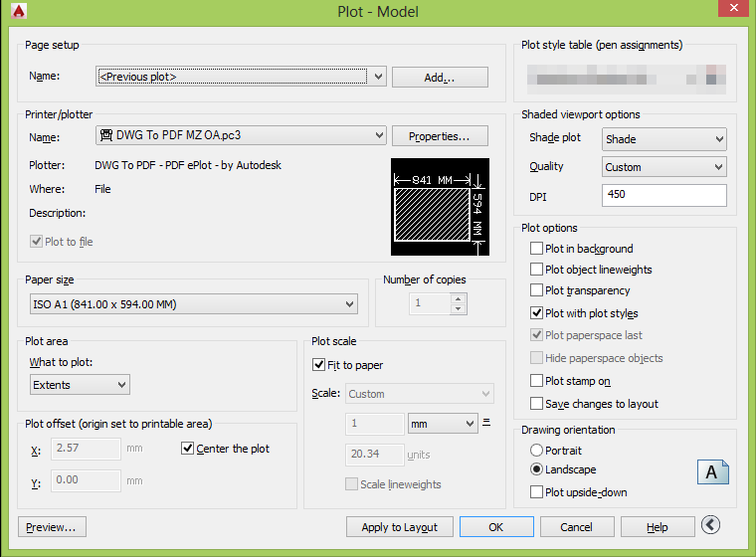Click the Properties... button
The height and width of the screenshot is (557, 756).
coord(440,136)
